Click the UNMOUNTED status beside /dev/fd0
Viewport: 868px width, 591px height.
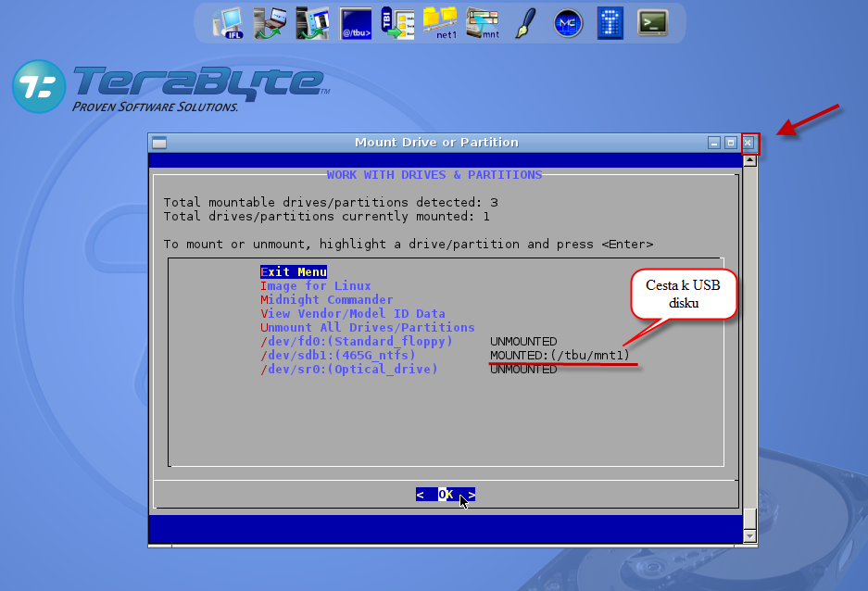point(523,342)
